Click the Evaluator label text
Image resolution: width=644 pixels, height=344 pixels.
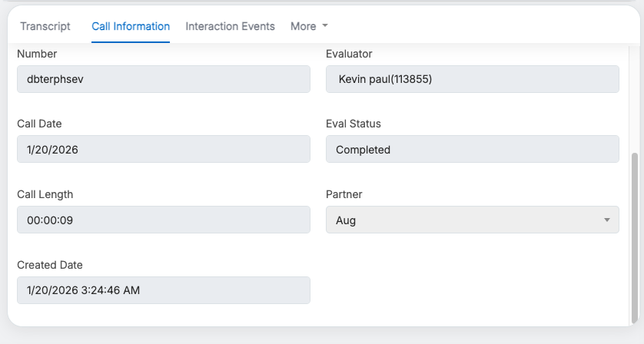pyautogui.click(x=349, y=54)
